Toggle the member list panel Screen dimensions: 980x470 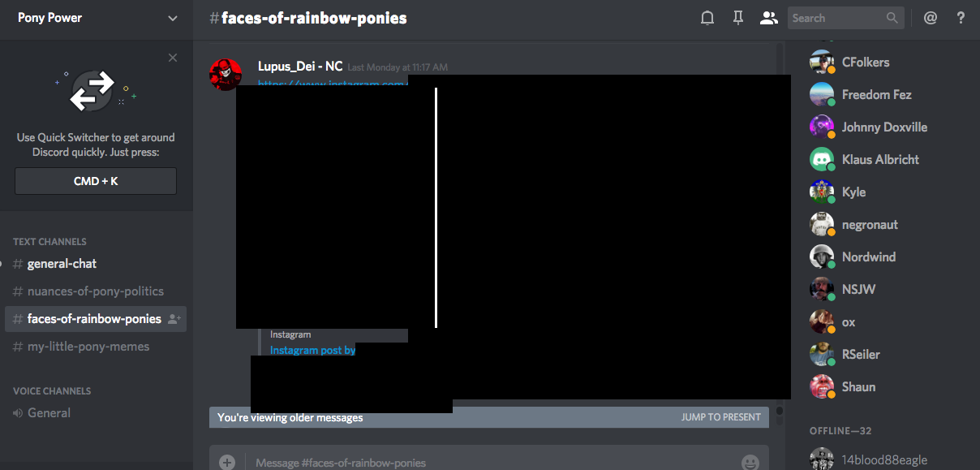pos(768,18)
